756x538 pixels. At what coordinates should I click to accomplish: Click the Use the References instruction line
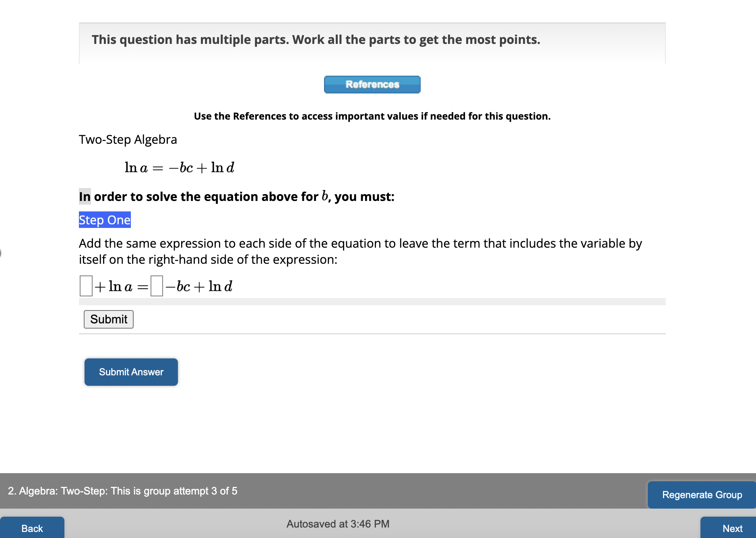click(372, 116)
